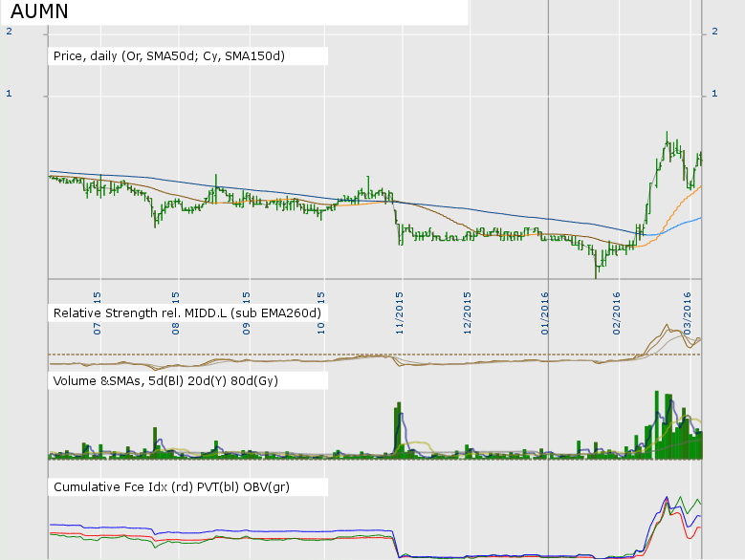Click the tall November 2015 volume spike
The width and height of the screenshot is (745, 560).
point(397,432)
